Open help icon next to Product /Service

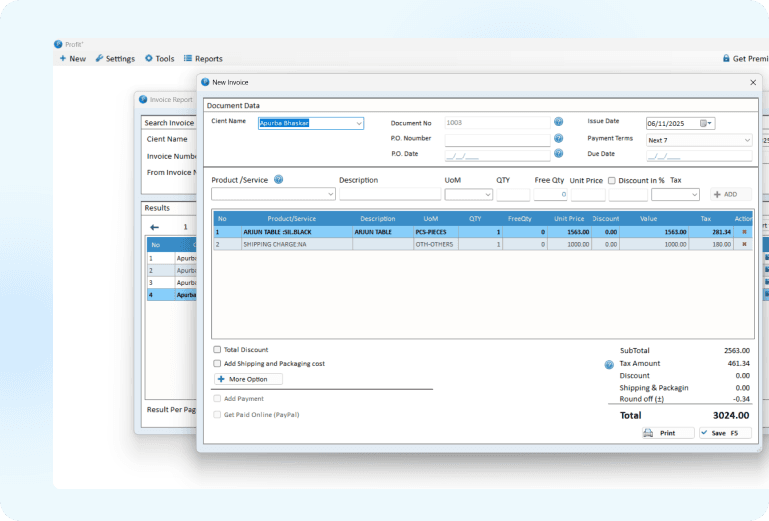pyautogui.click(x=278, y=180)
